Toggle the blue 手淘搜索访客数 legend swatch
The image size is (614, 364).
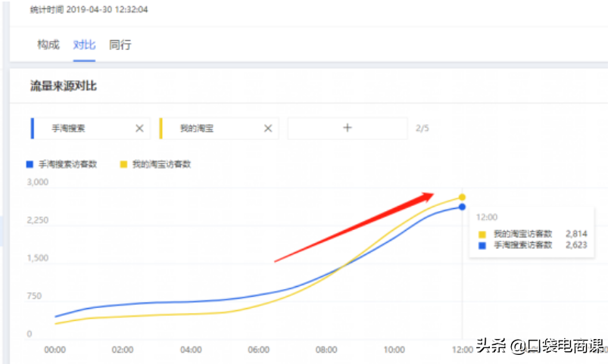30,164
